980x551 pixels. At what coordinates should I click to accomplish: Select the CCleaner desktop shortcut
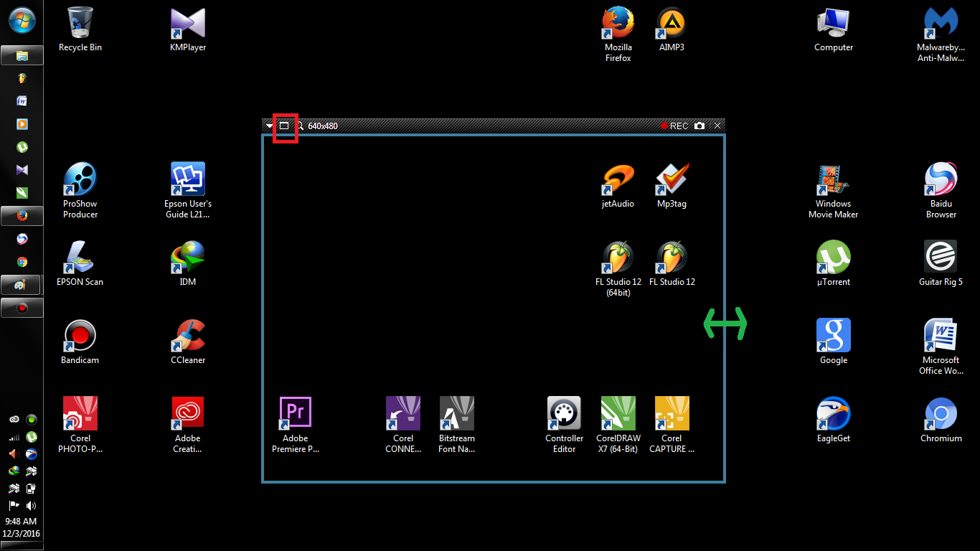pyautogui.click(x=188, y=342)
